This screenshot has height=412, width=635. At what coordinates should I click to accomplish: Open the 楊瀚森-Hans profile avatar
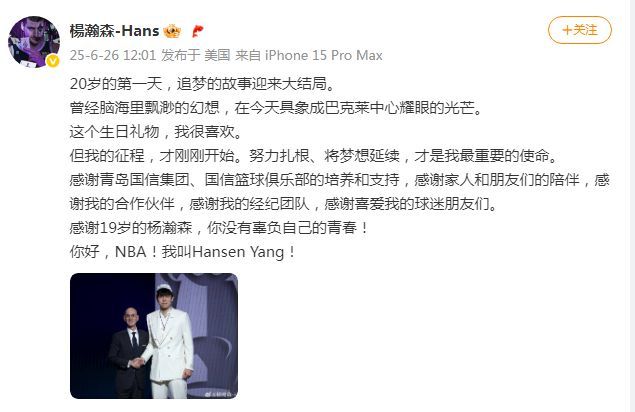34,42
